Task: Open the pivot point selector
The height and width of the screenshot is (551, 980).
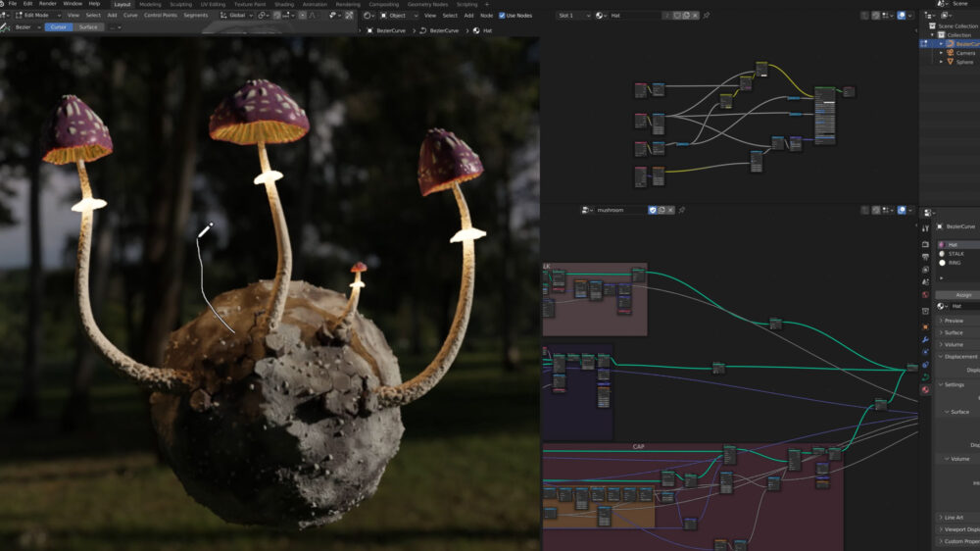Action: [263, 15]
